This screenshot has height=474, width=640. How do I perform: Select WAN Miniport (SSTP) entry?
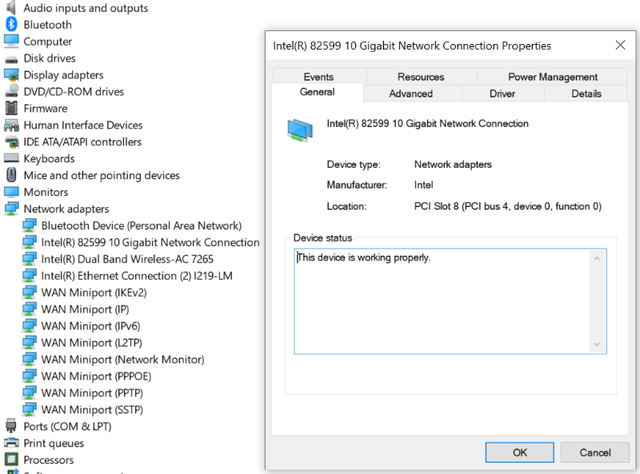pyautogui.click(x=92, y=409)
